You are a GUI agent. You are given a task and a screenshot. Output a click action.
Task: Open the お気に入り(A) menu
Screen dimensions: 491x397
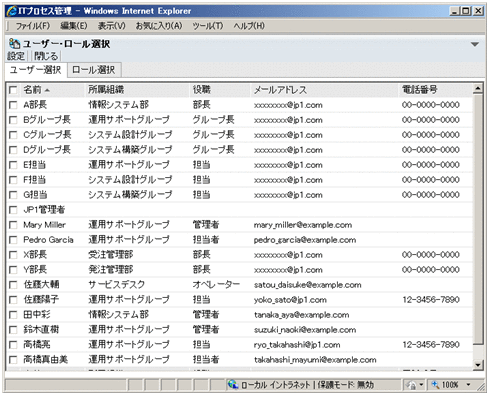[x=159, y=26]
